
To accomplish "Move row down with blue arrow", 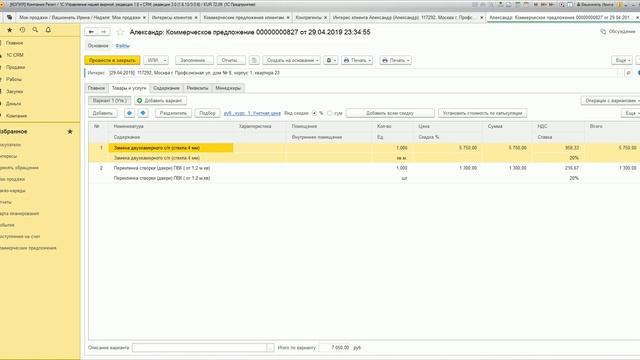I will pyautogui.click(x=143, y=113).
